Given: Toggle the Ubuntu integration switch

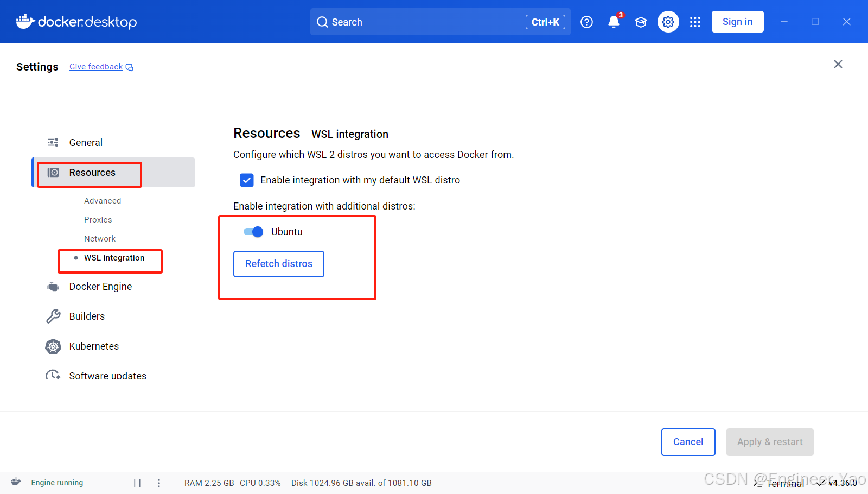Looking at the screenshot, I should pos(253,232).
